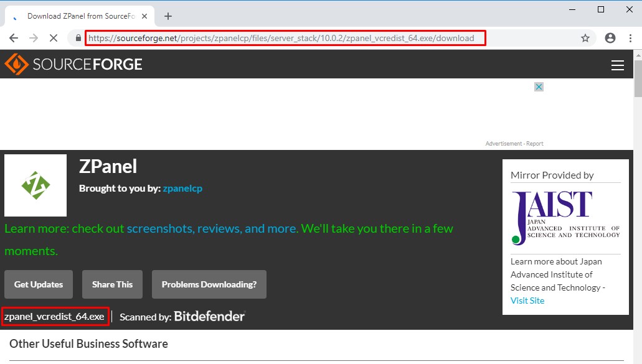This screenshot has height=364, width=642.
Task: Open the Visit Site link
Action: click(x=527, y=301)
